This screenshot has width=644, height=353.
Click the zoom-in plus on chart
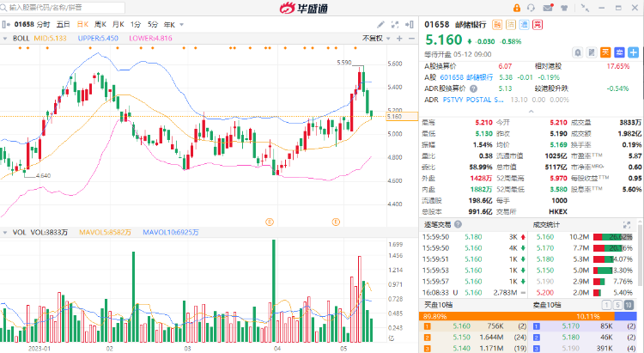[x=399, y=38]
